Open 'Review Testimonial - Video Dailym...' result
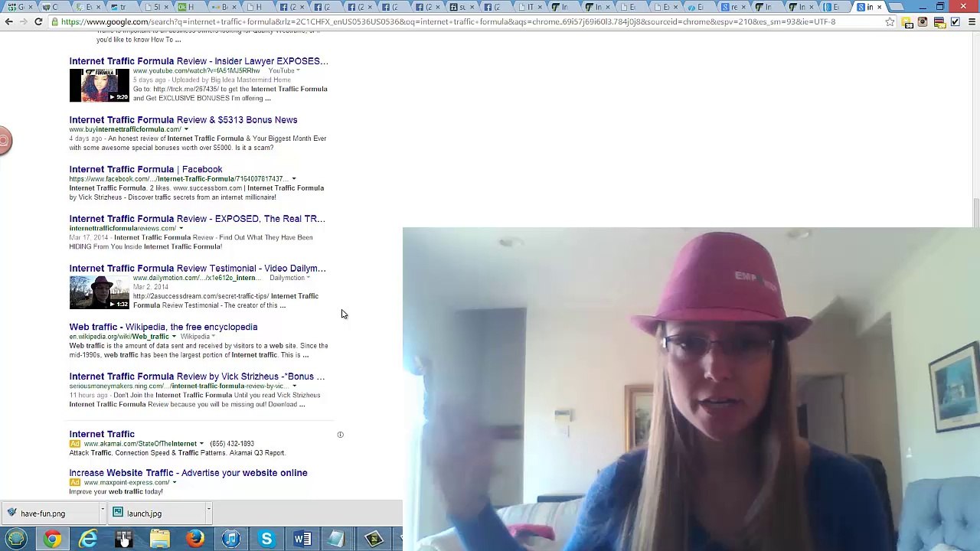This screenshot has width=980, height=551. click(x=198, y=269)
